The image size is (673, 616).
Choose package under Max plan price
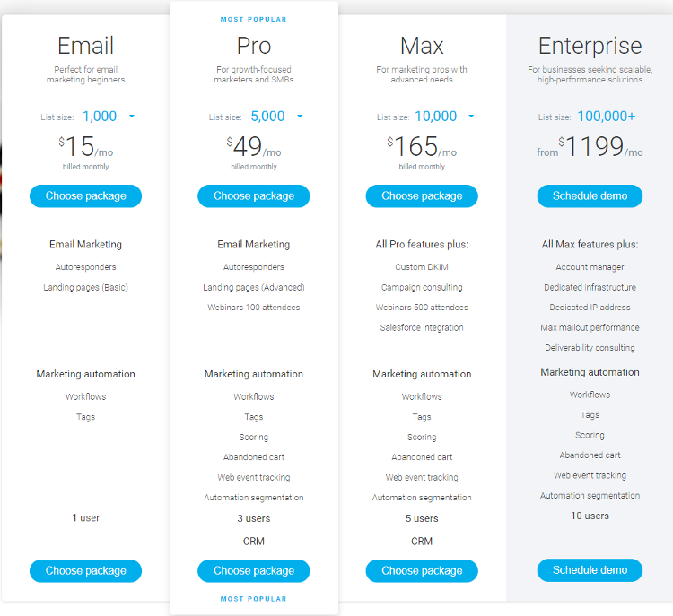[422, 196]
